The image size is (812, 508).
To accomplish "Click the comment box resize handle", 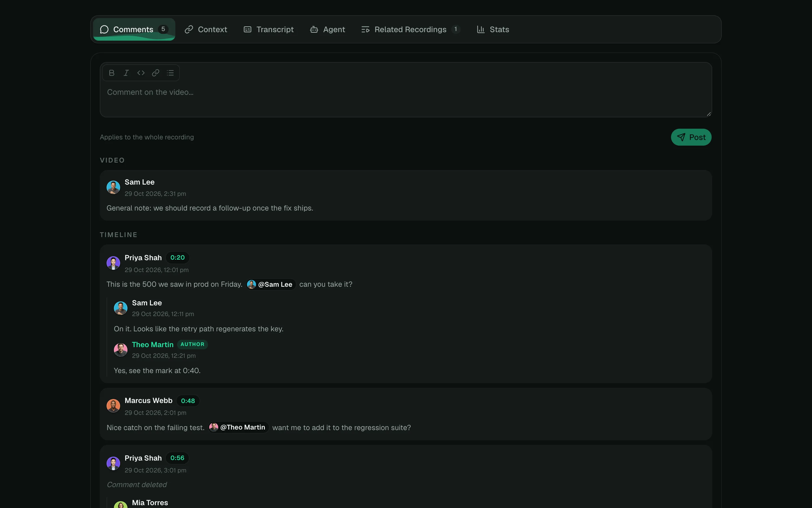I will coord(709,114).
